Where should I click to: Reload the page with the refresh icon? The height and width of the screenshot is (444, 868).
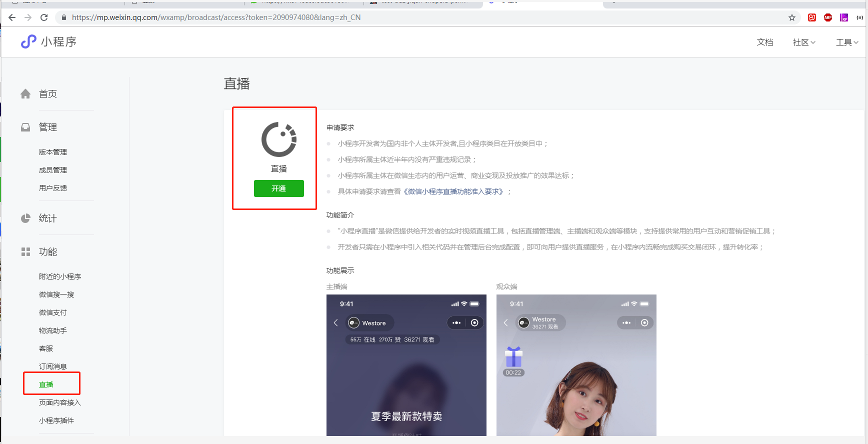click(x=44, y=17)
